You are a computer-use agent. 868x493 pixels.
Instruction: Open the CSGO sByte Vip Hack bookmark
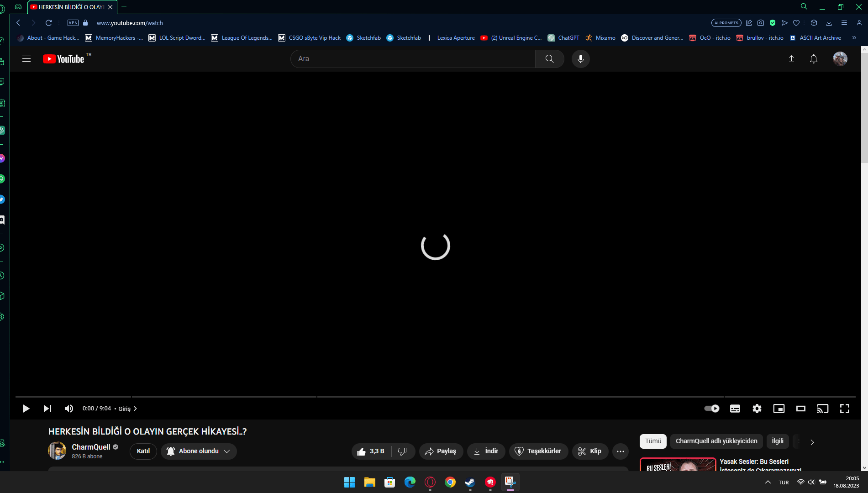309,38
